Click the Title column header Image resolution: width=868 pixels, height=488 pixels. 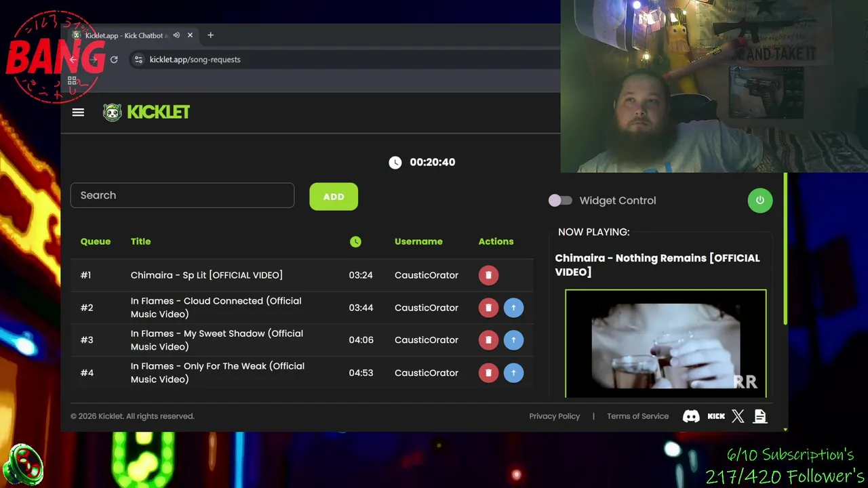[x=141, y=241]
